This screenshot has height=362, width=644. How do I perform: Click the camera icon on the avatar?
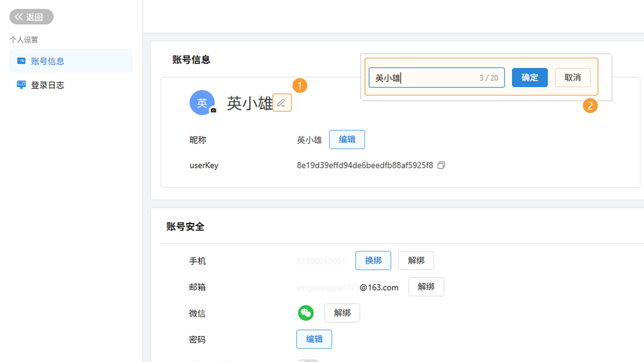coord(213,110)
